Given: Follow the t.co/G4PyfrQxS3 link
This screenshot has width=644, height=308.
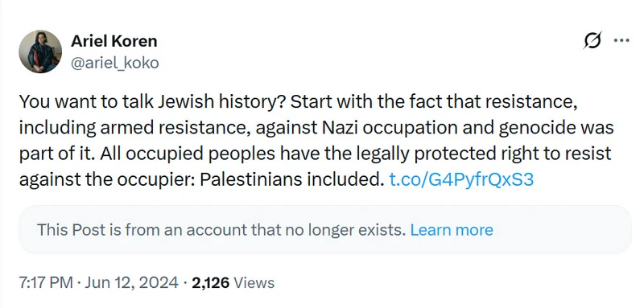Looking at the screenshot, I should pyautogui.click(x=461, y=179).
